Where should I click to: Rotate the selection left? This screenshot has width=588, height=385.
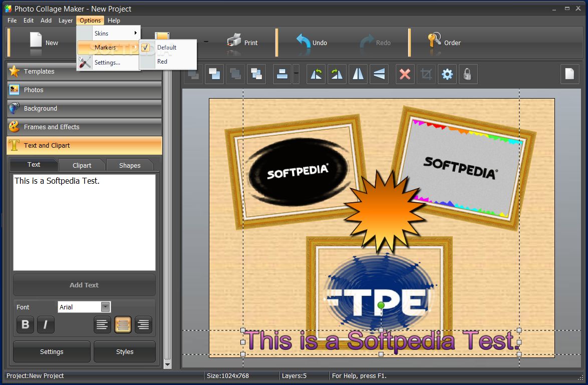pos(316,74)
